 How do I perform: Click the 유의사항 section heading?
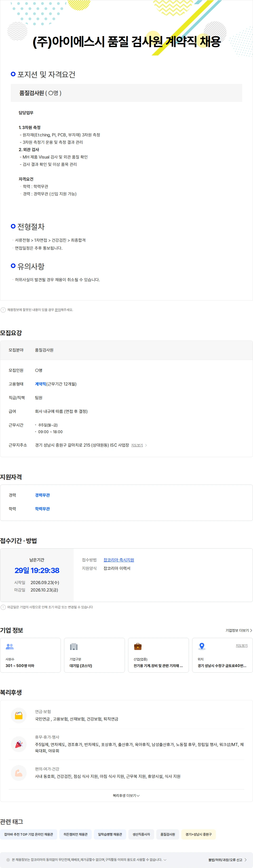pyautogui.click(x=31, y=266)
